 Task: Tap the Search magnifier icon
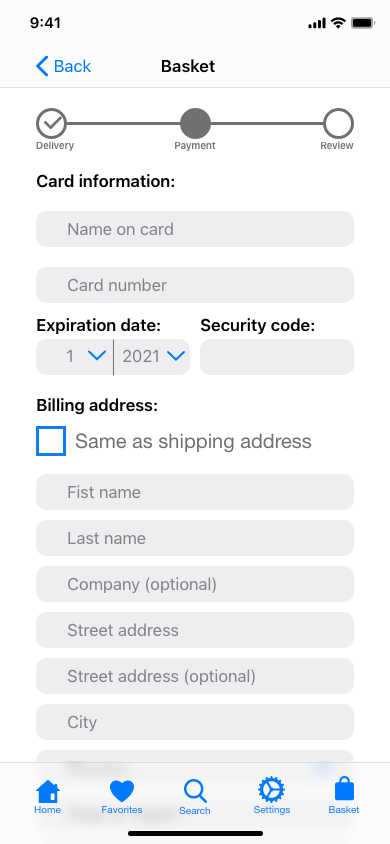point(195,791)
